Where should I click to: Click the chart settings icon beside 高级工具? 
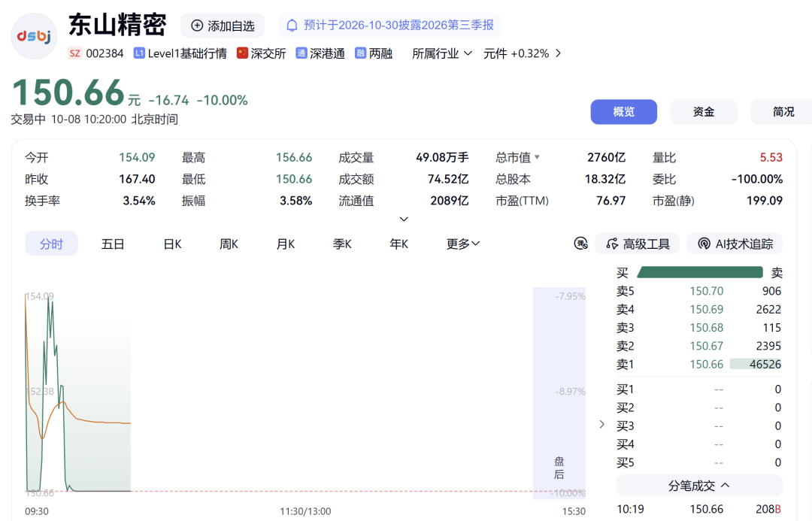pos(581,244)
